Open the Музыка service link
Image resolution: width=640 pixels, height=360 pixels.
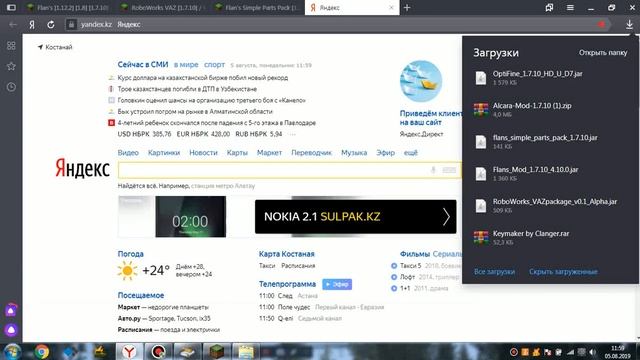[x=354, y=153]
